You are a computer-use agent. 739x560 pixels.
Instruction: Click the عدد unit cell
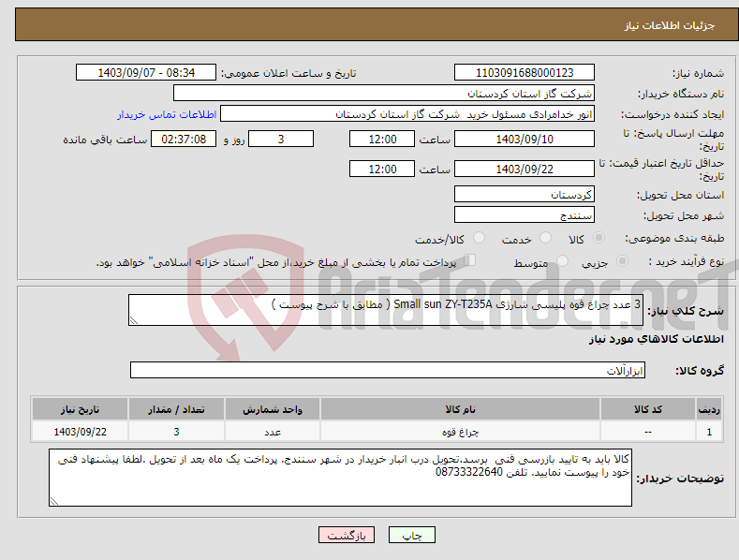[273, 432]
